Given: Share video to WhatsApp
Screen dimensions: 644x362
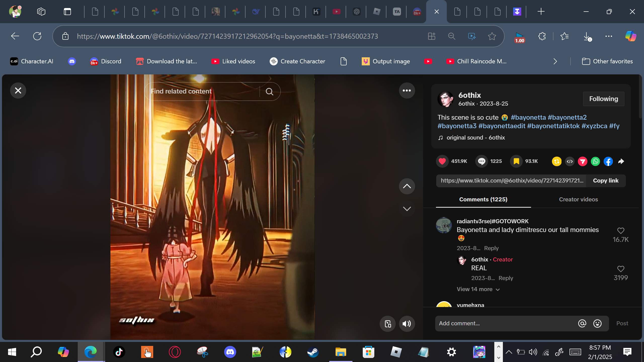Looking at the screenshot, I should [x=595, y=161].
